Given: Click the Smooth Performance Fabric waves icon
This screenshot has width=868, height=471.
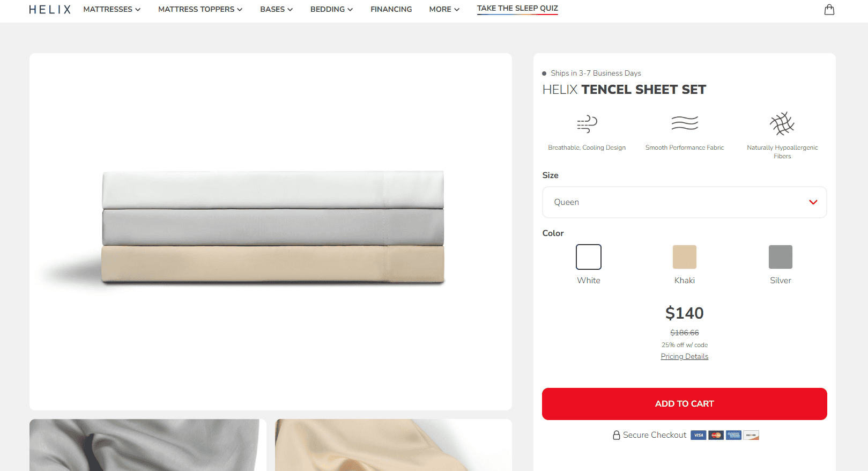Looking at the screenshot, I should point(685,123).
